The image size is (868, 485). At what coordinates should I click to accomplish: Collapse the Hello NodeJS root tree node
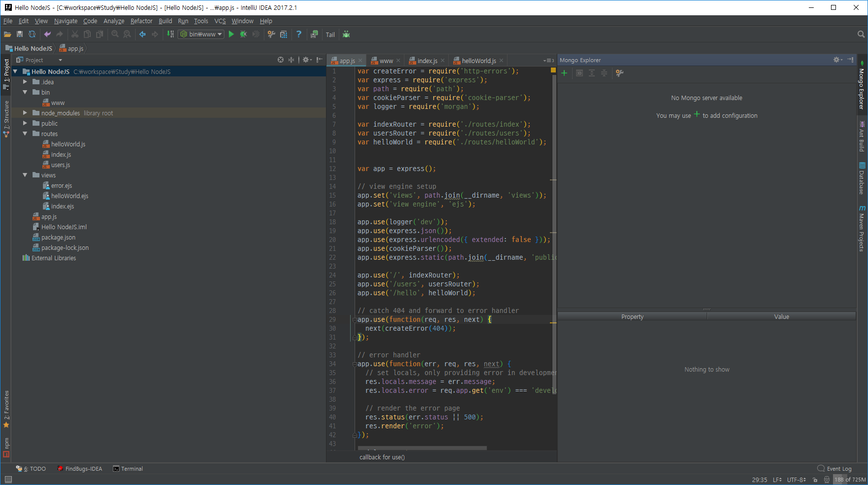[15, 71]
